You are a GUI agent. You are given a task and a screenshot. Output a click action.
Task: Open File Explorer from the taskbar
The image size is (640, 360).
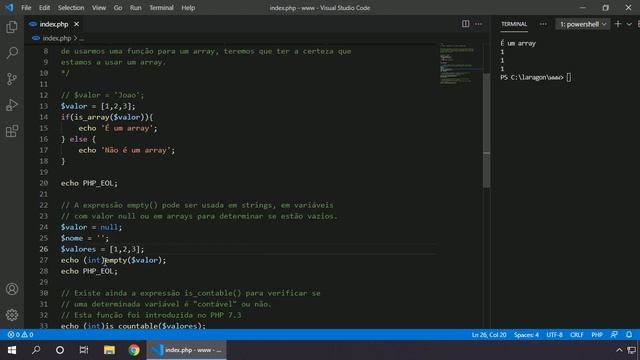pyautogui.click(x=109, y=350)
